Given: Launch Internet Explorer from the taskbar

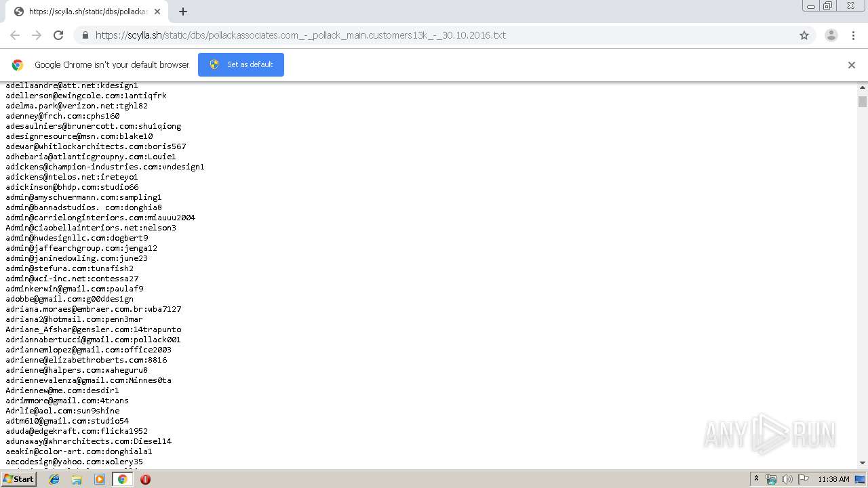Looking at the screenshot, I should [x=54, y=479].
